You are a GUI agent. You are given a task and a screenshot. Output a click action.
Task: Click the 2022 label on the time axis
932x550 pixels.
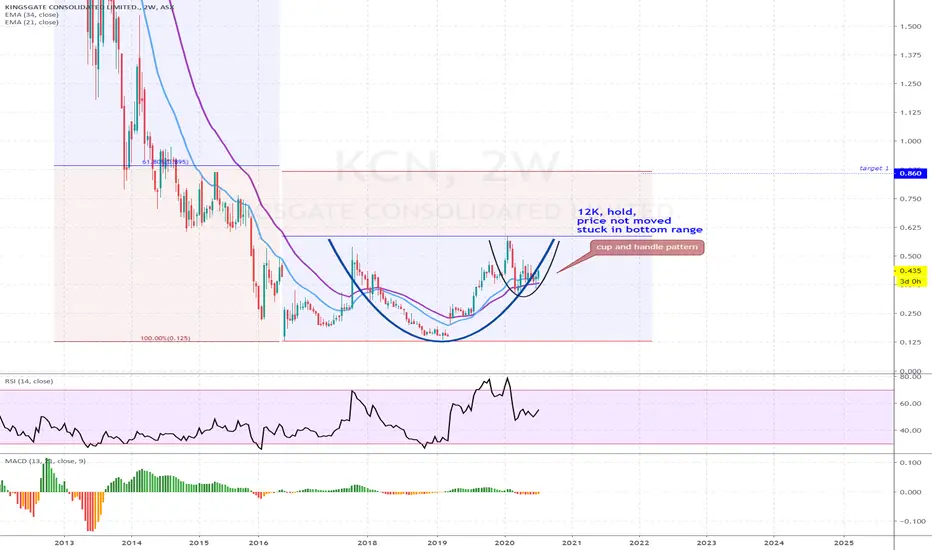(639, 542)
